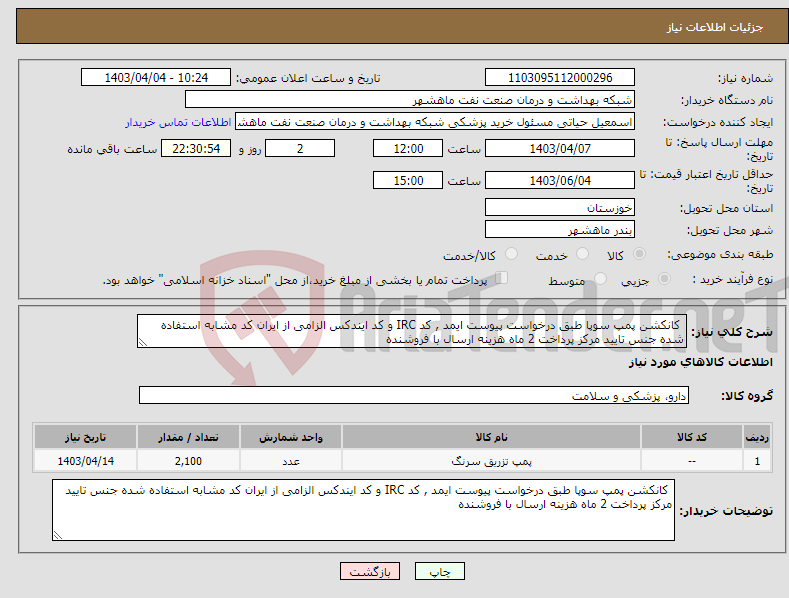
Task: Click row number 1 cell
Action: click(x=757, y=461)
